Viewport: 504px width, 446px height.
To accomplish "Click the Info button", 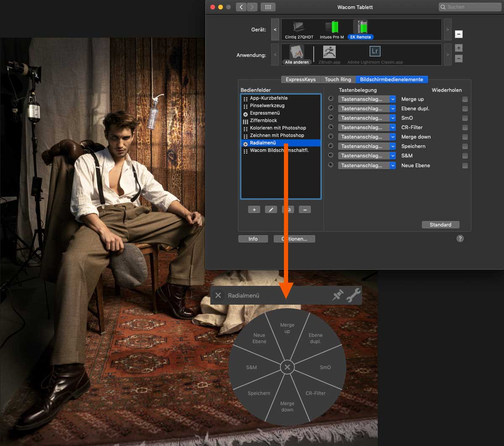I will point(253,239).
